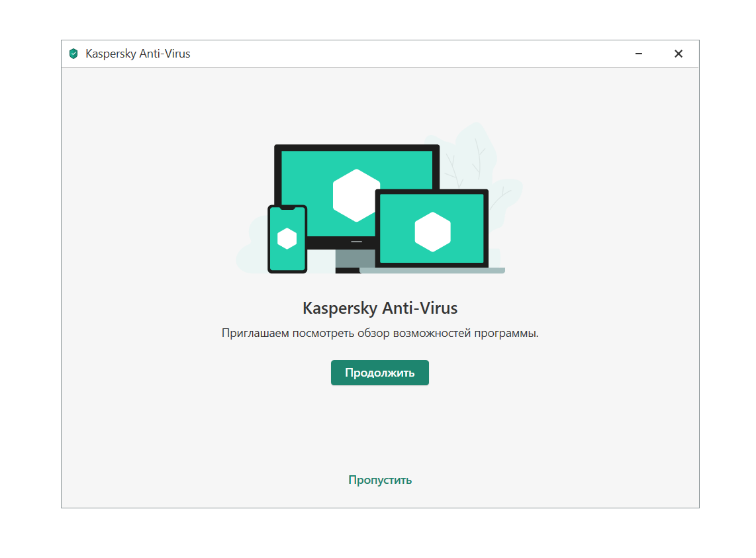Click the text 'Приглашаем посмотреть обзор возможностей программы.'
The image size is (756, 558).
380,333
